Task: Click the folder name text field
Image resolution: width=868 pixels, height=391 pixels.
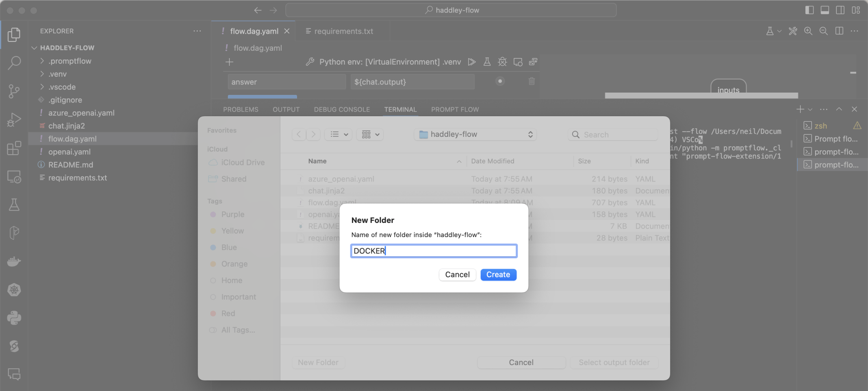Action: [x=434, y=251]
